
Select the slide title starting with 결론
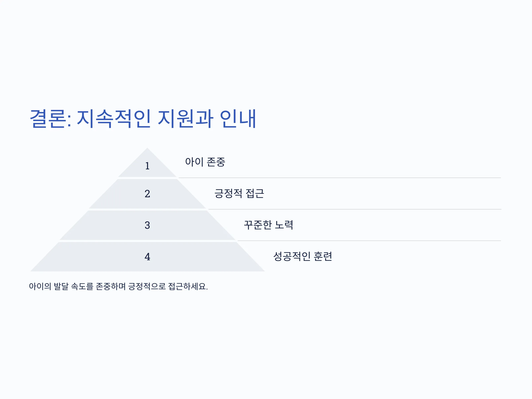[x=143, y=119]
